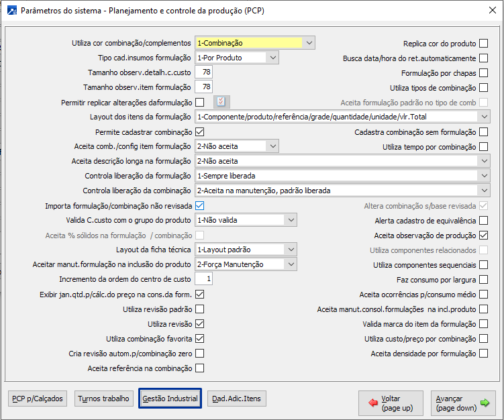Check Aceita densidade por formulação
The width and height of the screenshot is (504, 420).
pos(483,354)
